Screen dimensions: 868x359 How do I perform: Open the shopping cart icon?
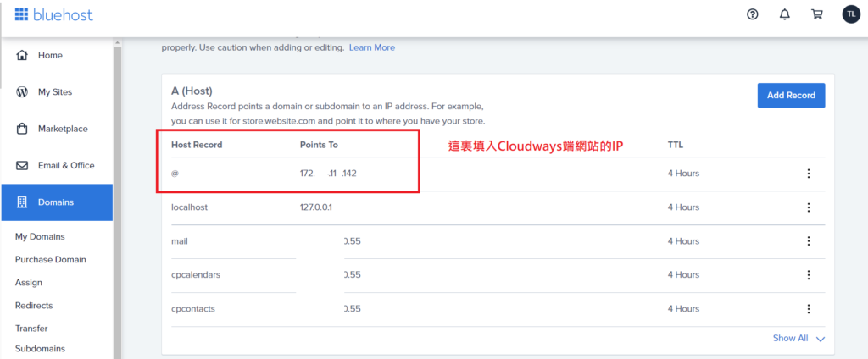(x=817, y=14)
